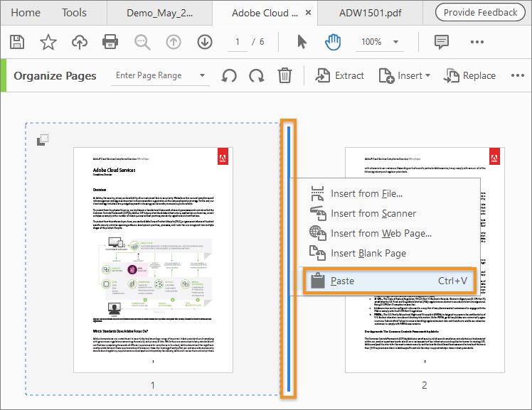Screen dimensions: 532x410
Task: Click the Find text magnifier icon
Action: point(142,42)
